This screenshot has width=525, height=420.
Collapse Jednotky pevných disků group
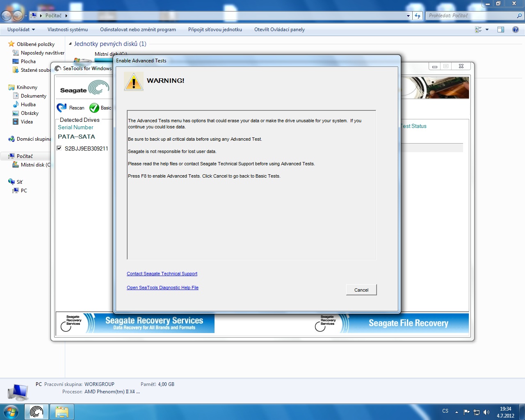click(x=70, y=43)
